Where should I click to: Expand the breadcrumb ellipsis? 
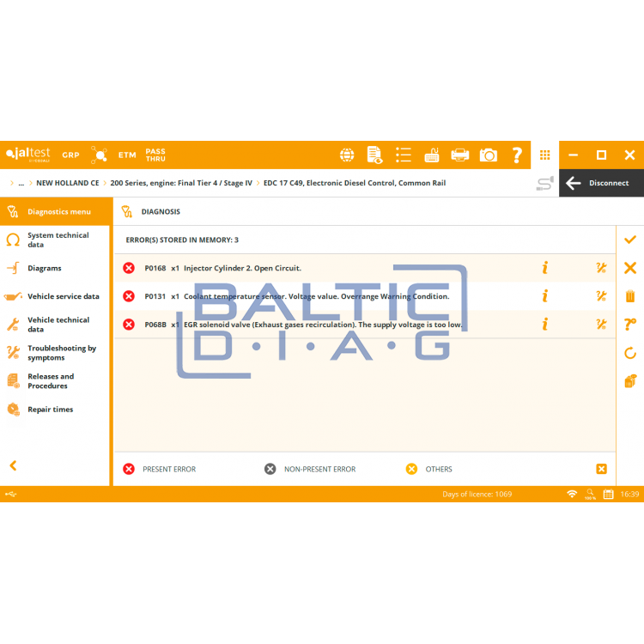coord(21,183)
